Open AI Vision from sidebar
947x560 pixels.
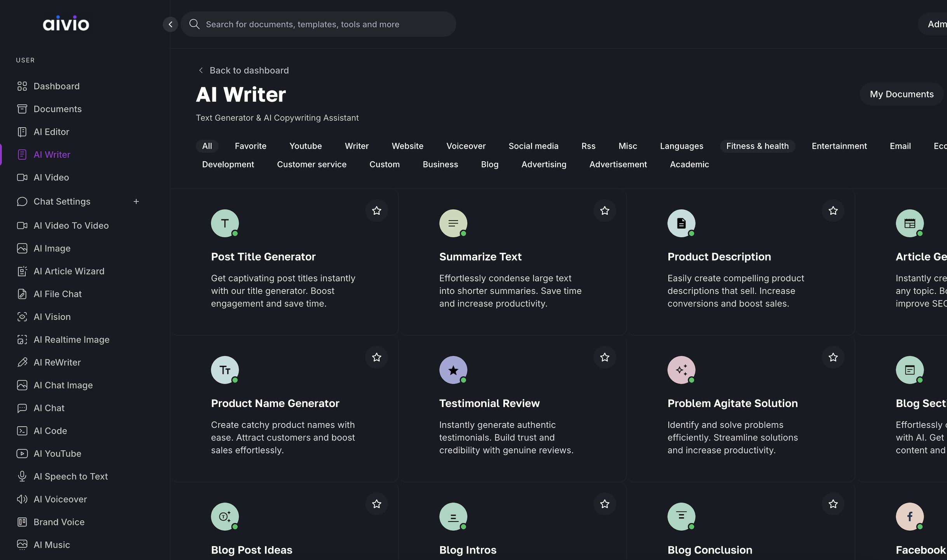(x=52, y=317)
